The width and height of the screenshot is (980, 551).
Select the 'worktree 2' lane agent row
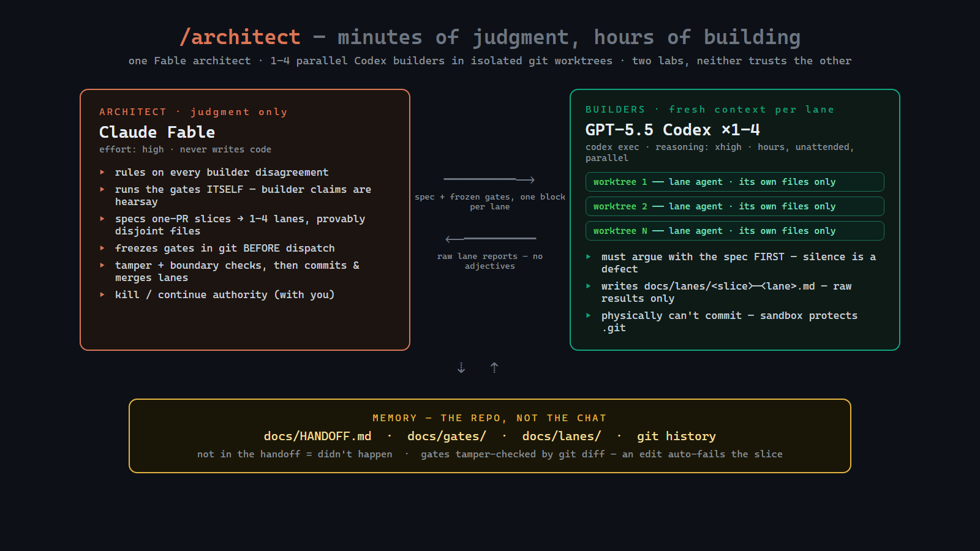point(734,206)
